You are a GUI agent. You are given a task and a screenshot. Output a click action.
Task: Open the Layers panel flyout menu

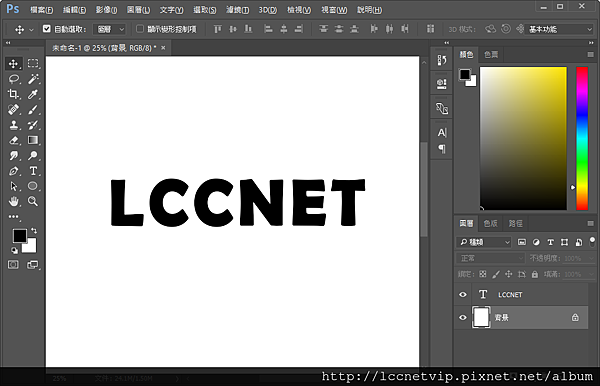click(590, 223)
